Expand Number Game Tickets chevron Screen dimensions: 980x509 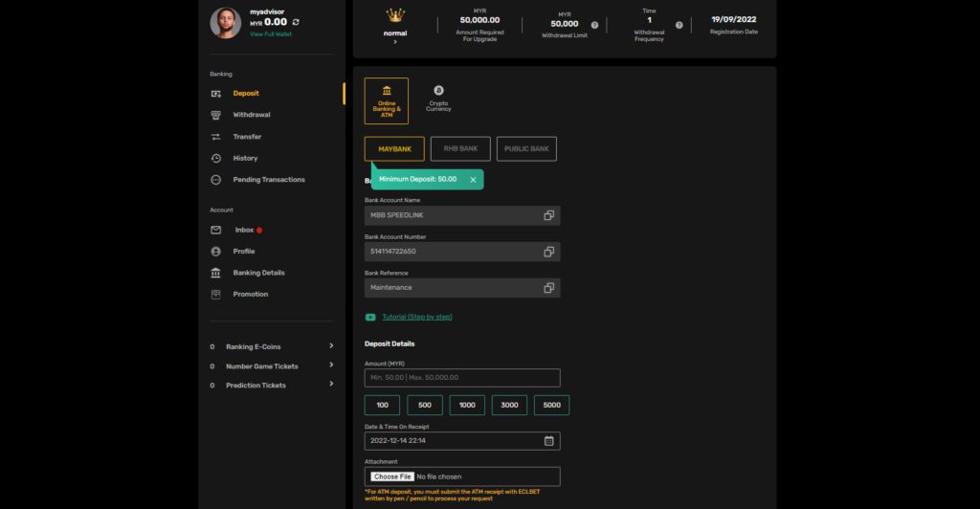pos(331,365)
